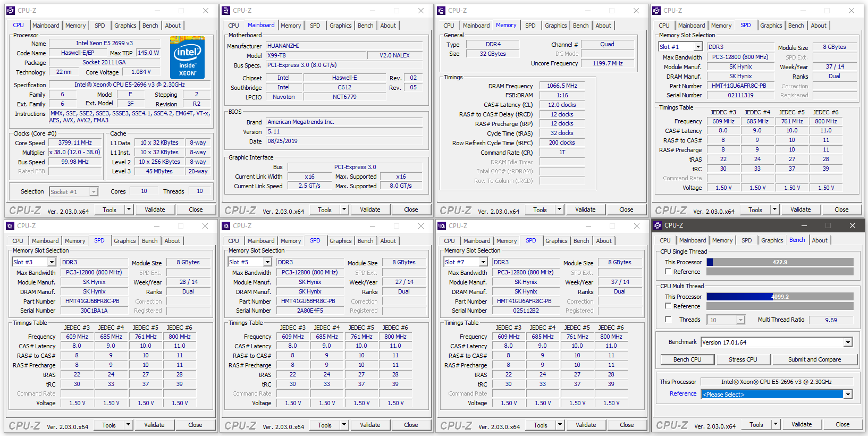The height and width of the screenshot is (436, 868).
Task: Expand the Benchmark Version 17.01.64 dropdown
Action: tap(848, 342)
